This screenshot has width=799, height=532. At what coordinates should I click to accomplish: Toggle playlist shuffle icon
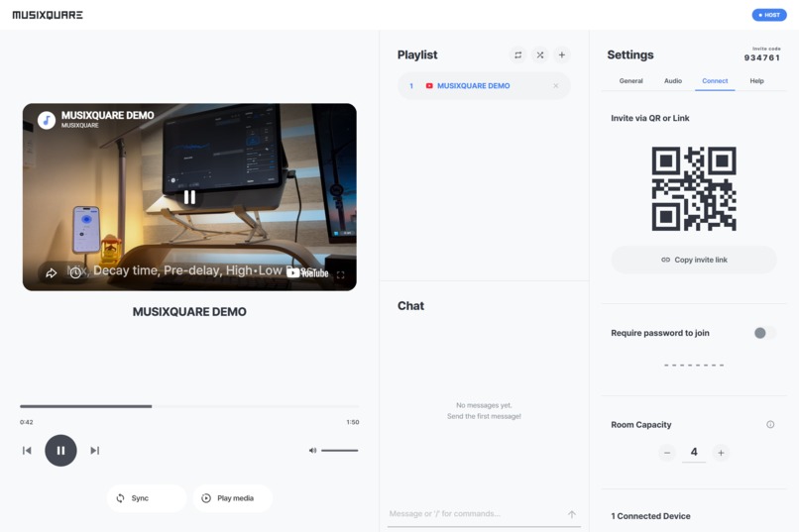click(x=539, y=54)
